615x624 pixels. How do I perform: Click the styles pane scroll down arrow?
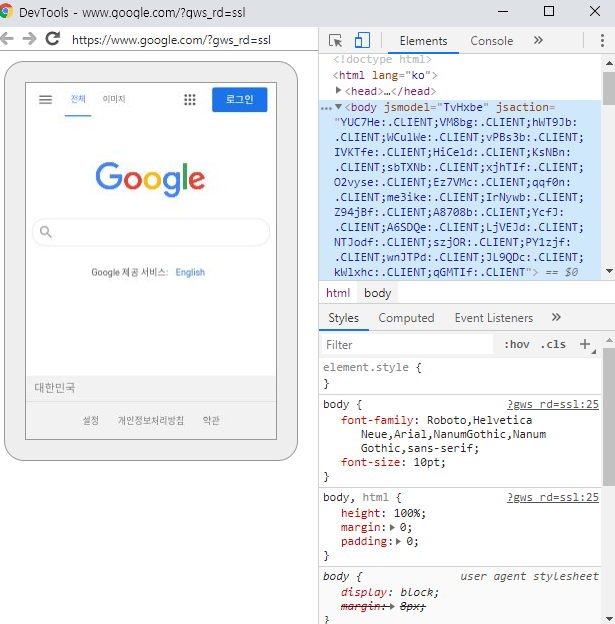[609, 618]
